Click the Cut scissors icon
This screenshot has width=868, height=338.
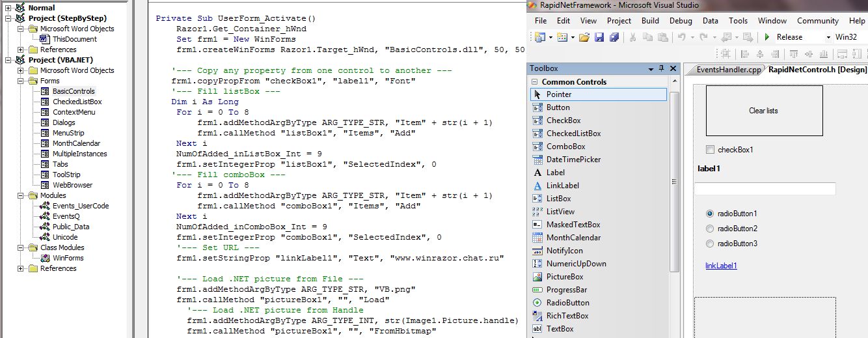632,37
